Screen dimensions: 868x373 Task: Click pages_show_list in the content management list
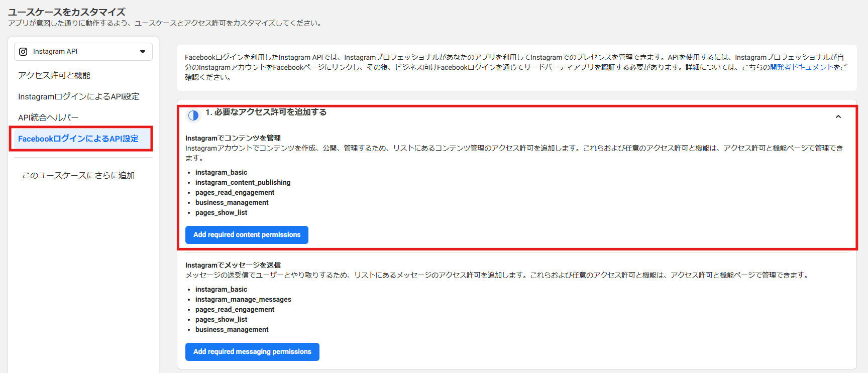[222, 212]
